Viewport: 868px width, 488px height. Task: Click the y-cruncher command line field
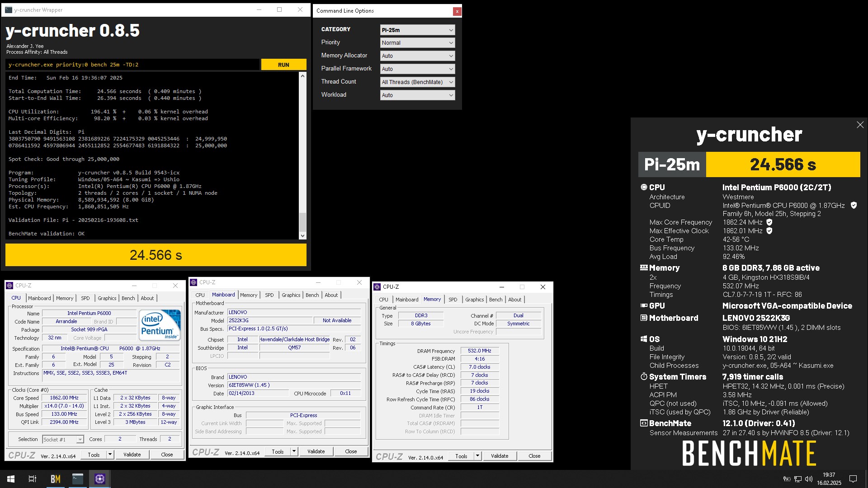point(133,65)
